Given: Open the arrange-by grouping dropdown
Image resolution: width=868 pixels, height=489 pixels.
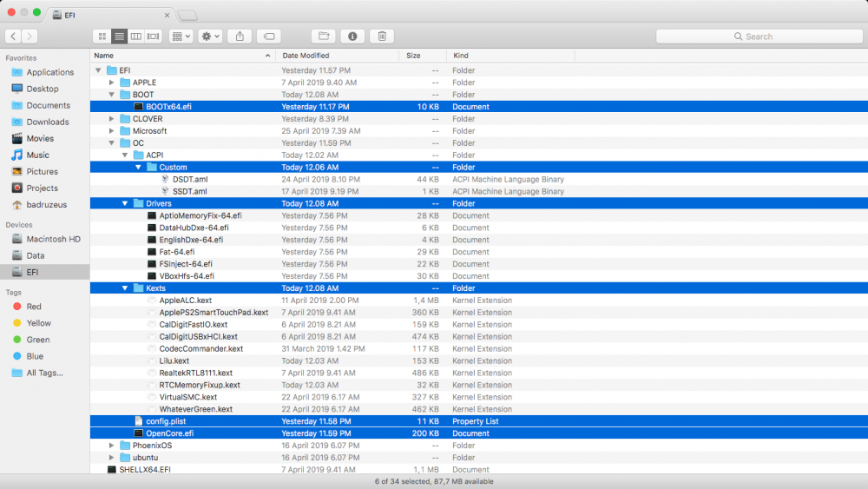Looking at the screenshot, I should [x=181, y=36].
